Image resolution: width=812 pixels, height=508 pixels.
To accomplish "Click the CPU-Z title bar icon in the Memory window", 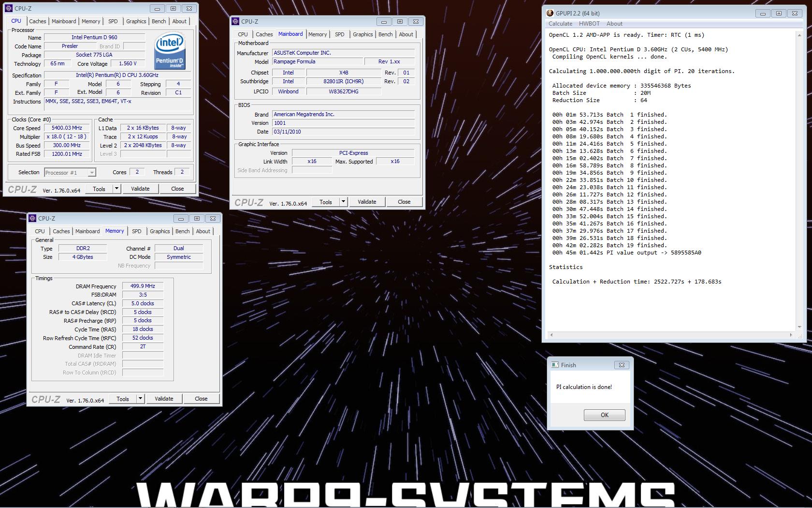I will [33, 218].
